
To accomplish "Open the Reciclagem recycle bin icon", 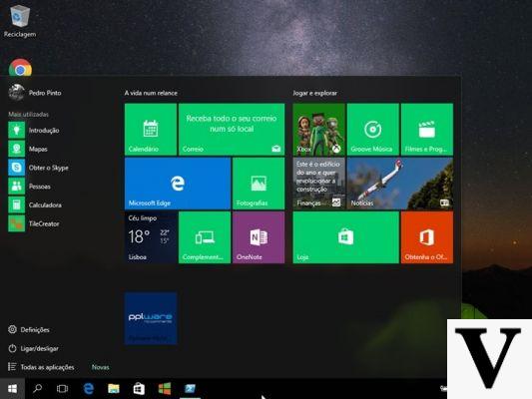I will (20, 21).
